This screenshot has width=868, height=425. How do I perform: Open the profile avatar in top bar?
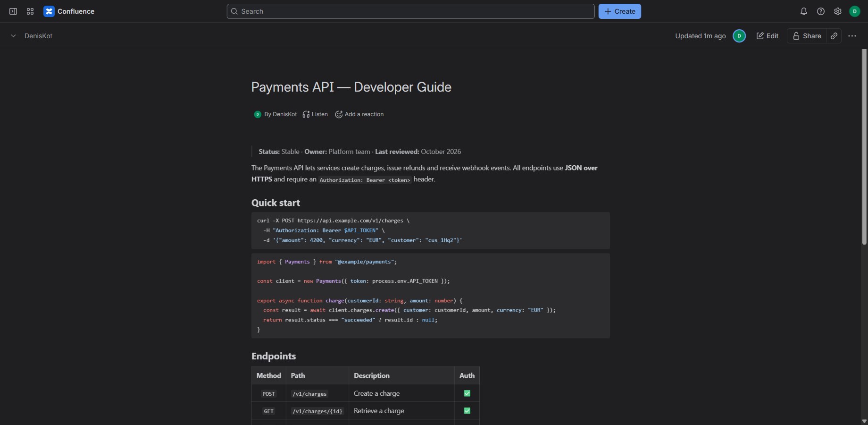[855, 11]
